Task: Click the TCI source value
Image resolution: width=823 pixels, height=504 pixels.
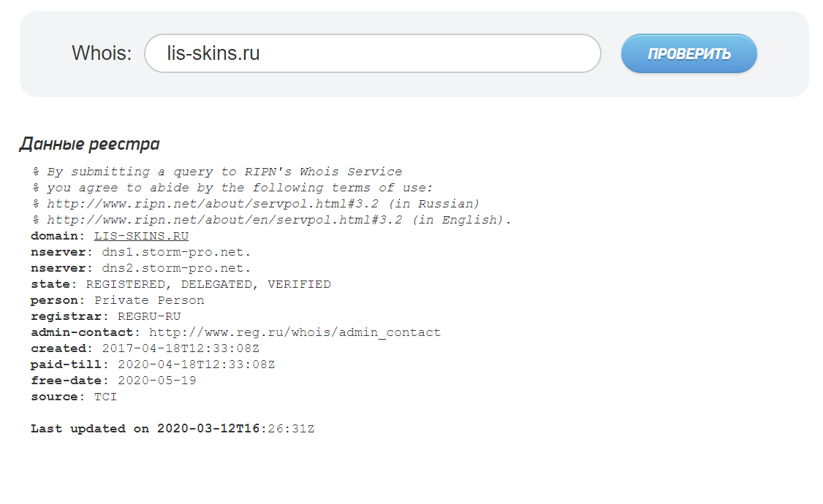Action: (105, 397)
